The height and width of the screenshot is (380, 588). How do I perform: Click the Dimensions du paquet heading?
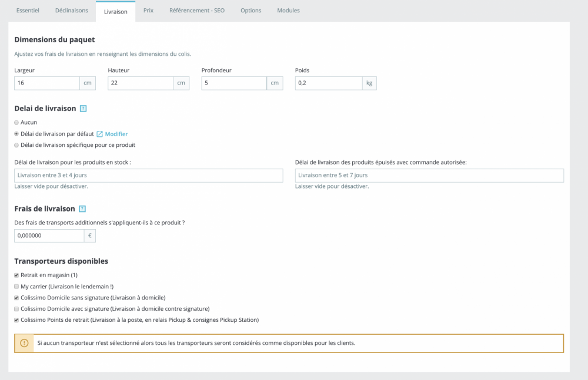tap(54, 40)
